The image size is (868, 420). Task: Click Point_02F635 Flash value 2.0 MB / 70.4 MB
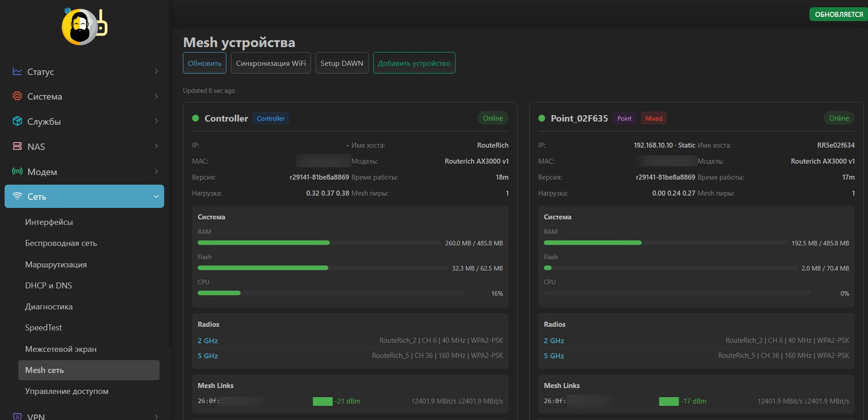[x=825, y=268]
